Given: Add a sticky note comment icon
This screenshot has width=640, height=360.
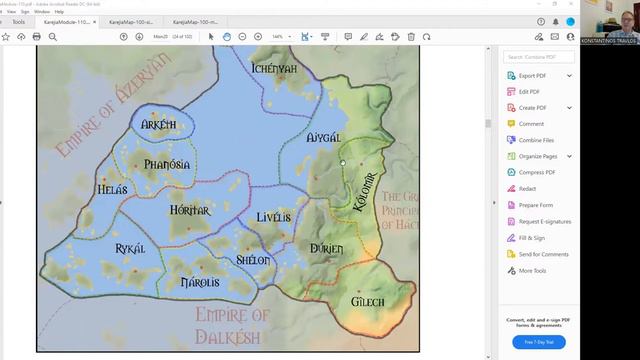Looking at the screenshot, I should coord(348,37).
